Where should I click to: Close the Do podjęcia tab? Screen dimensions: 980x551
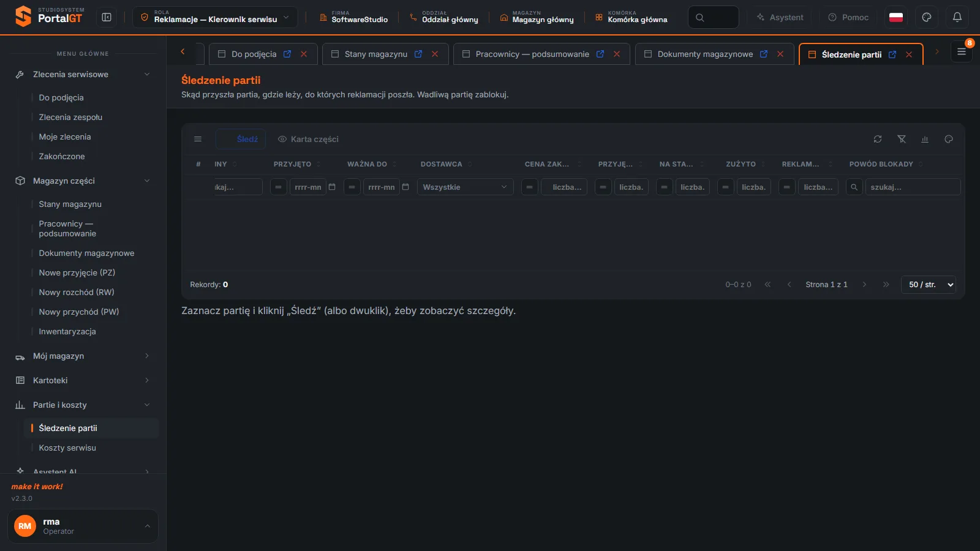click(304, 54)
